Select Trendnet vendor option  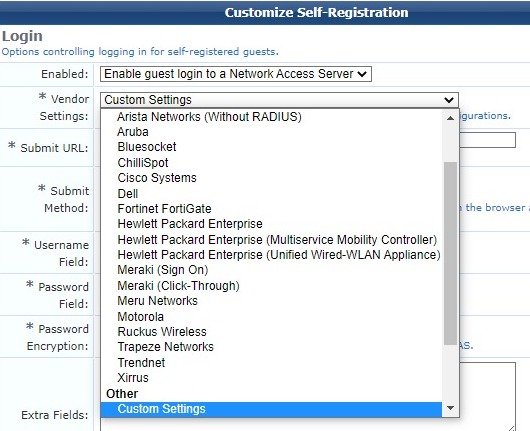click(271, 362)
